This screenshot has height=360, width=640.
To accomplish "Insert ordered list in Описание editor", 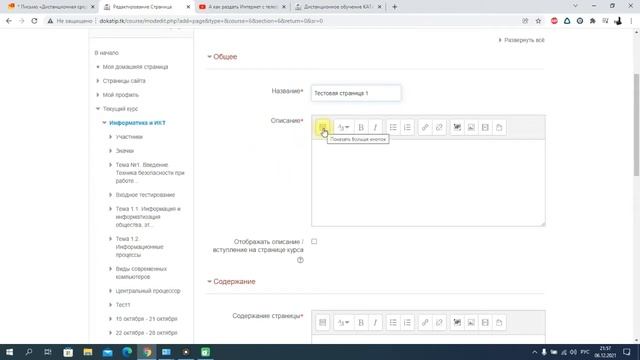I will tap(407, 127).
